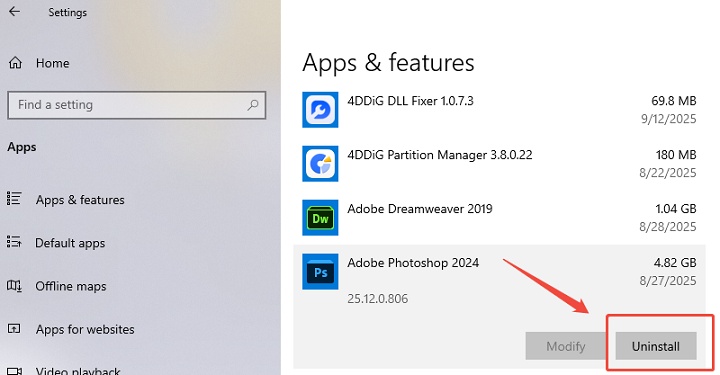Click the Home house icon

[15, 62]
